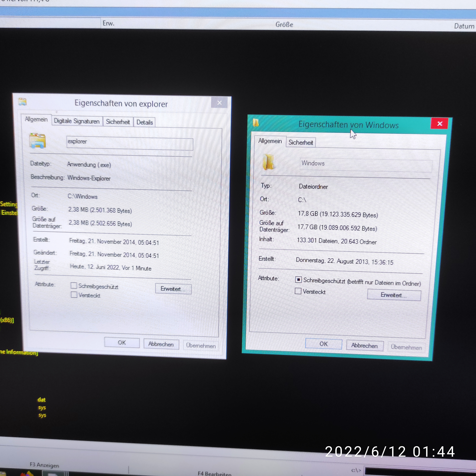Open the Digitale Signaturen tab

coord(77,121)
